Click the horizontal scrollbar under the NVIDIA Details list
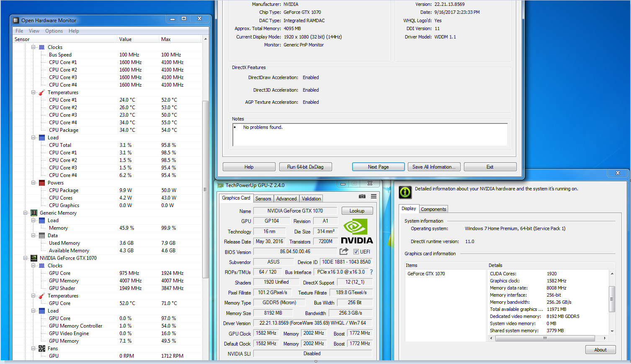This screenshot has width=631, height=364. point(545,338)
